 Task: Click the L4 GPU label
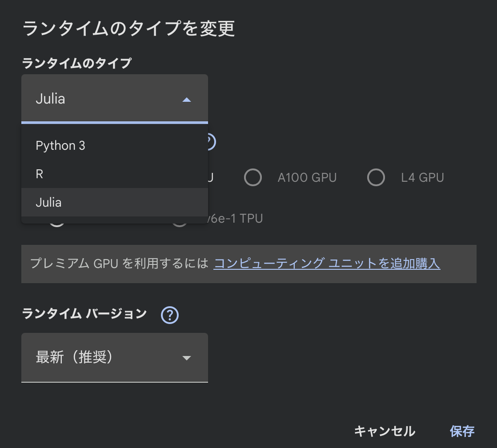pyautogui.click(x=422, y=177)
